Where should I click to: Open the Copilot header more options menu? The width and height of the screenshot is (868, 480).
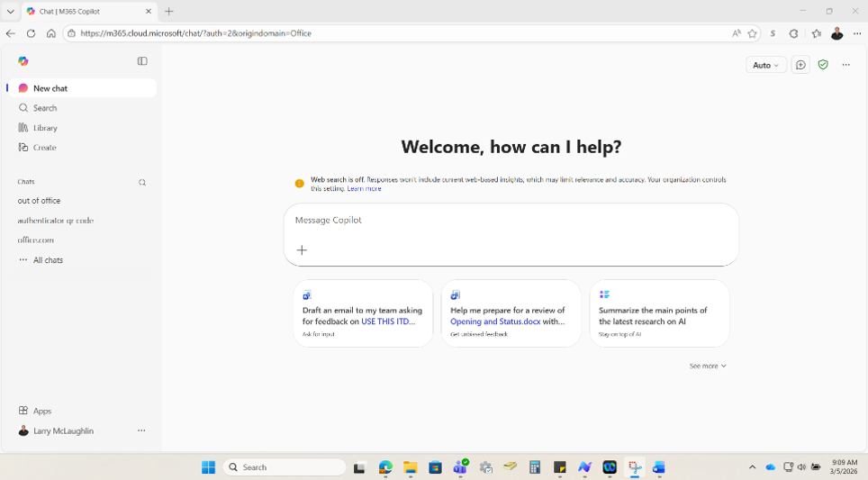(845, 65)
